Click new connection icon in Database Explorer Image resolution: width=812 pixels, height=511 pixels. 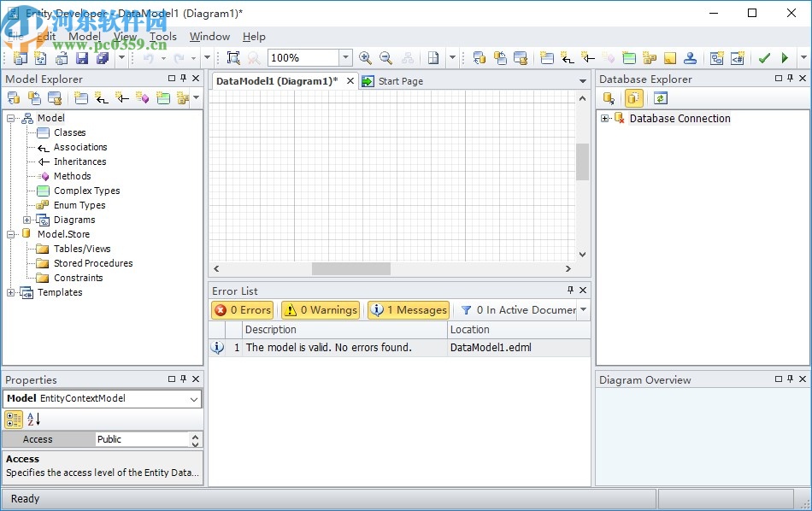[x=609, y=98]
